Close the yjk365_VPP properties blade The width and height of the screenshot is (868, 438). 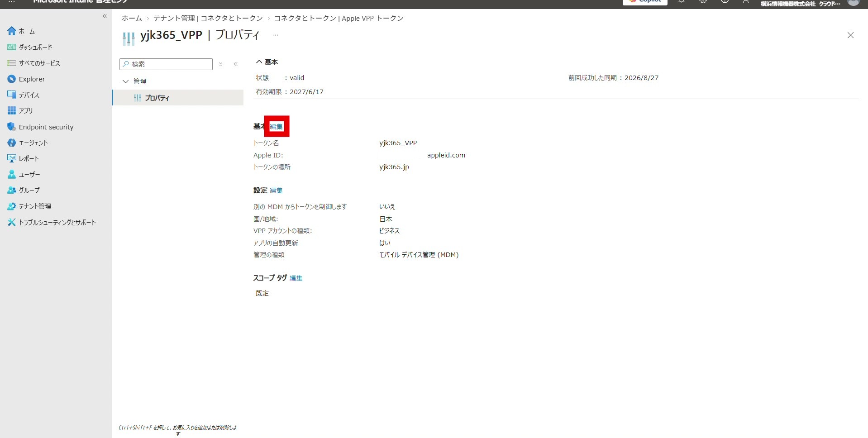click(x=850, y=35)
